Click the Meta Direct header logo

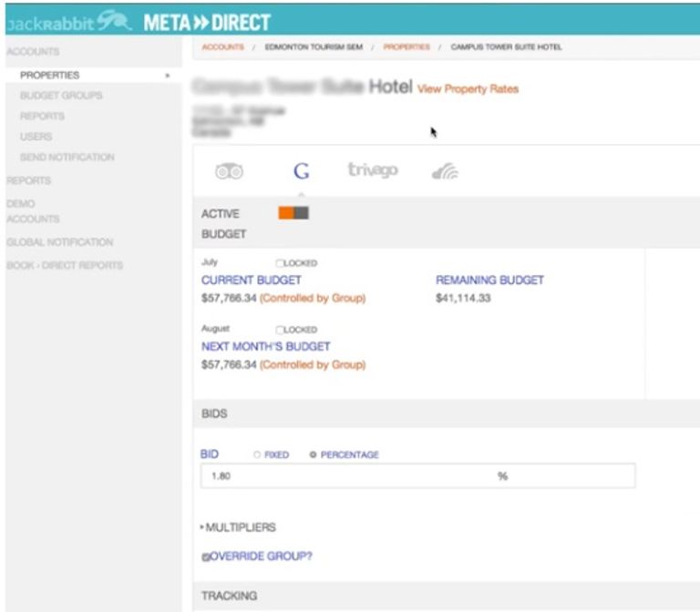point(207,22)
